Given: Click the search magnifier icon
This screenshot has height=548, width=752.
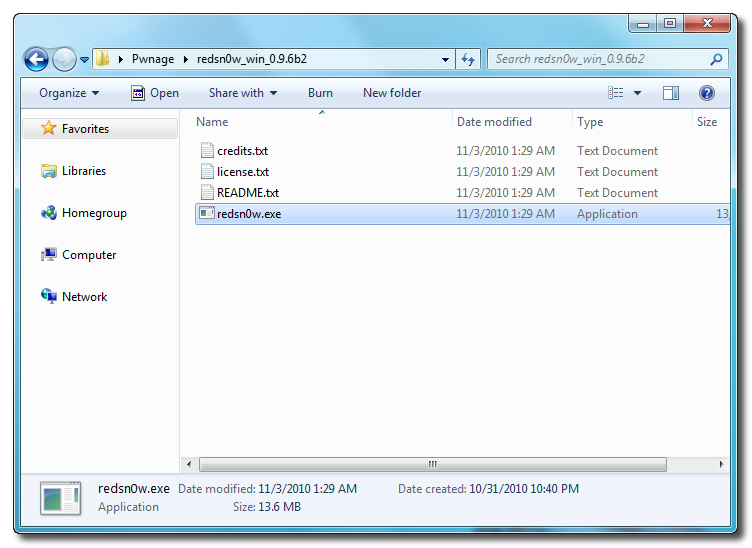Looking at the screenshot, I should 716,59.
